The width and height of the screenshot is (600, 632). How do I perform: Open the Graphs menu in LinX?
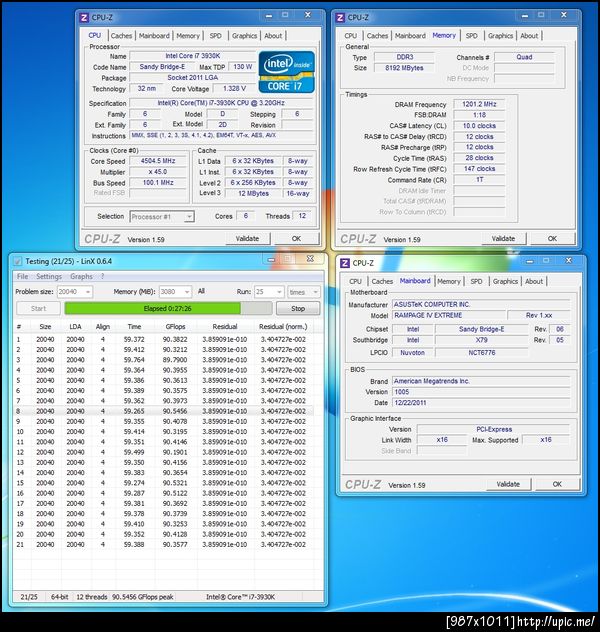81,276
